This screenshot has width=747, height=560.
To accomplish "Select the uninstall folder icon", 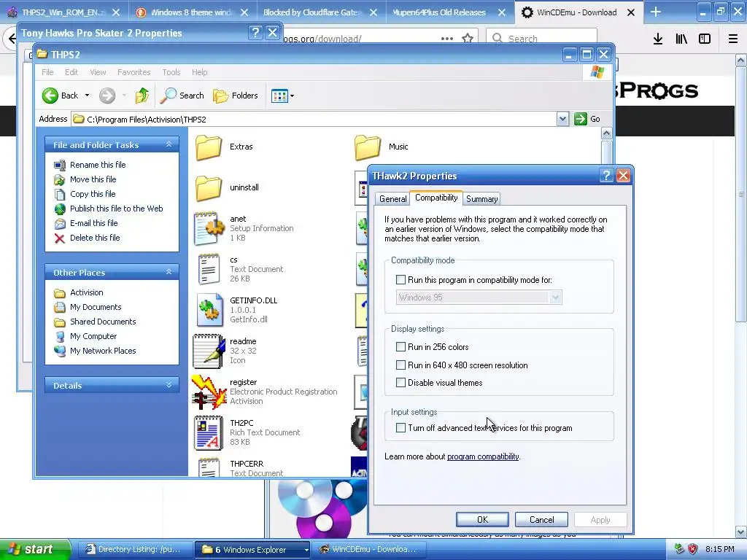I will [x=209, y=187].
